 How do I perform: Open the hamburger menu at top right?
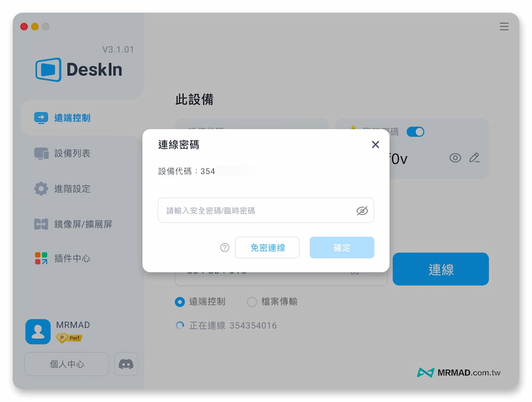tap(504, 26)
